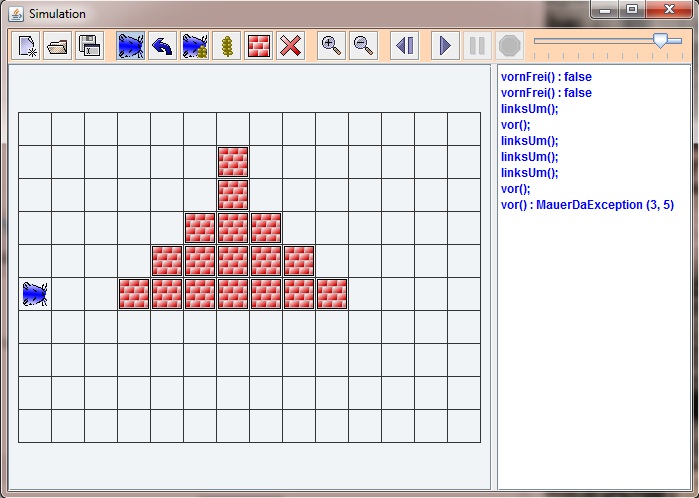Save the territory with the floppy disk icon
The image size is (699, 498).
coord(90,45)
